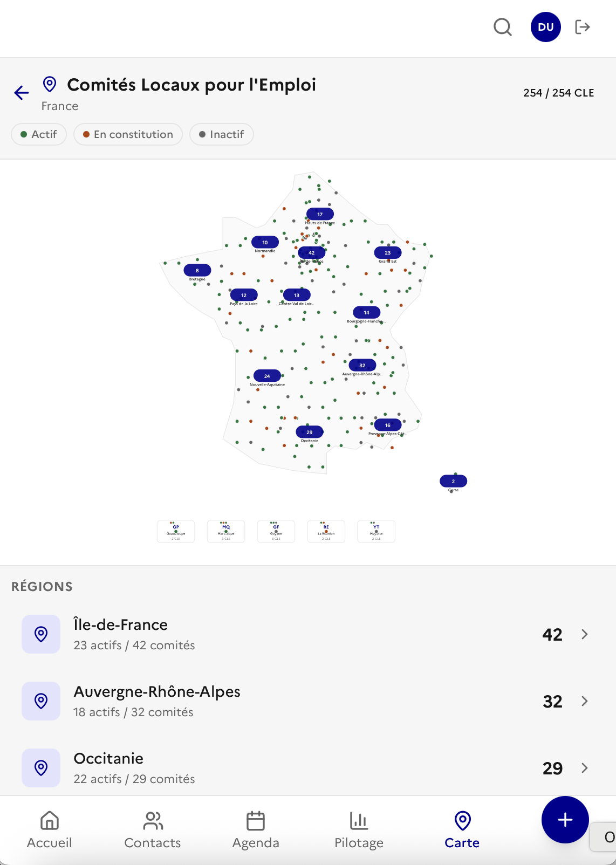616x865 pixels.
Task: Click the logout arrow icon
Action: click(583, 27)
